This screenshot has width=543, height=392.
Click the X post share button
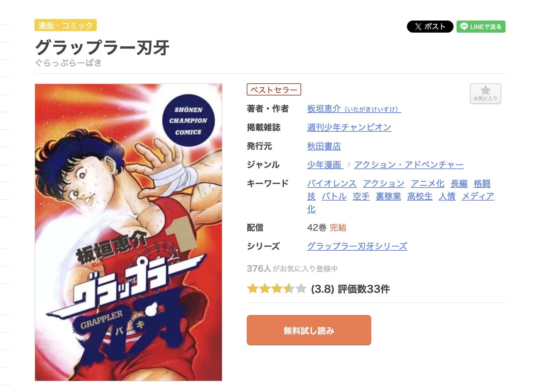pos(430,27)
